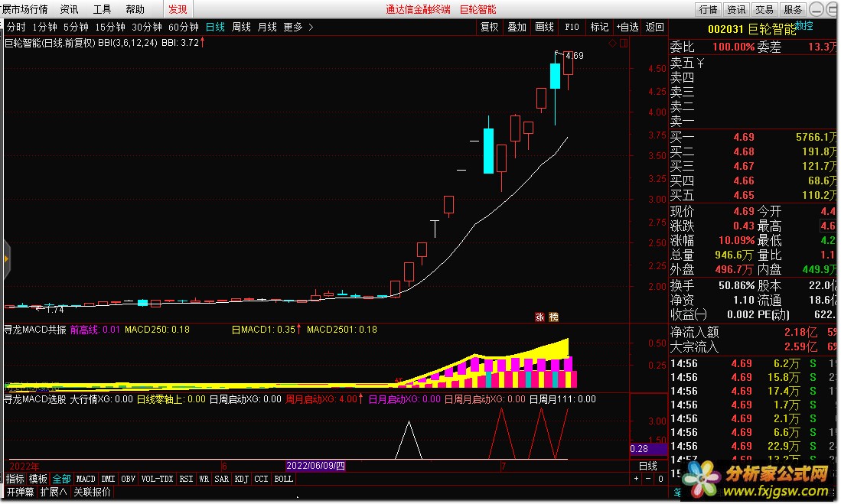Image resolution: width=841 pixels, height=504 pixels.
Task: Click the 行情 button in title bar
Action: (709, 9)
